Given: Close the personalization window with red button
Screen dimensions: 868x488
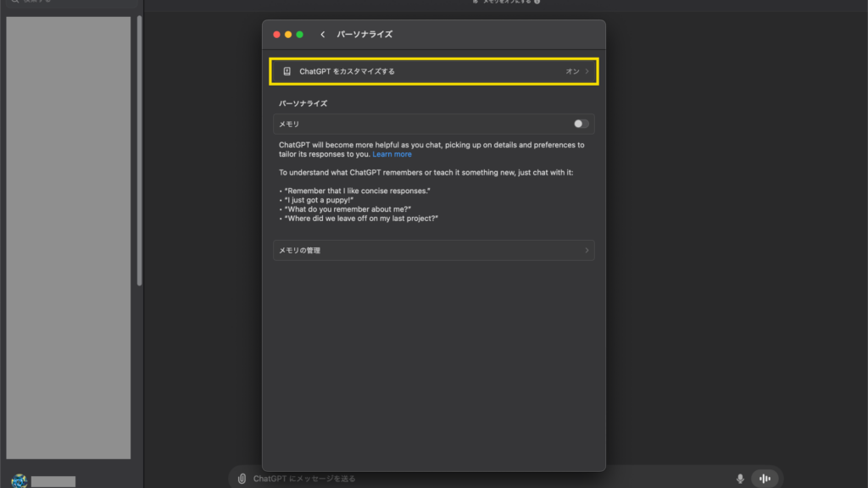Looking at the screenshot, I should pyautogui.click(x=276, y=35).
